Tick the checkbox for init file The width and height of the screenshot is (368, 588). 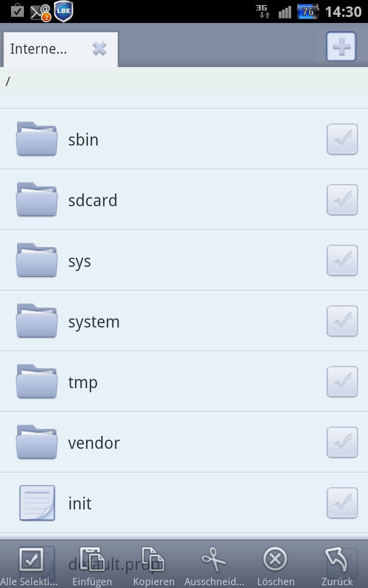[342, 503]
